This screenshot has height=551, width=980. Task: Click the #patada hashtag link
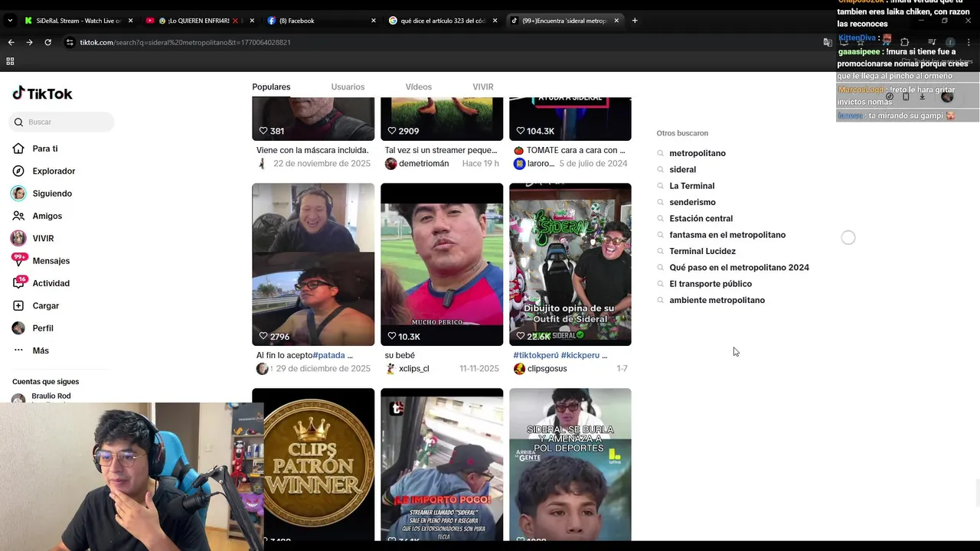pyautogui.click(x=329, y=355)
